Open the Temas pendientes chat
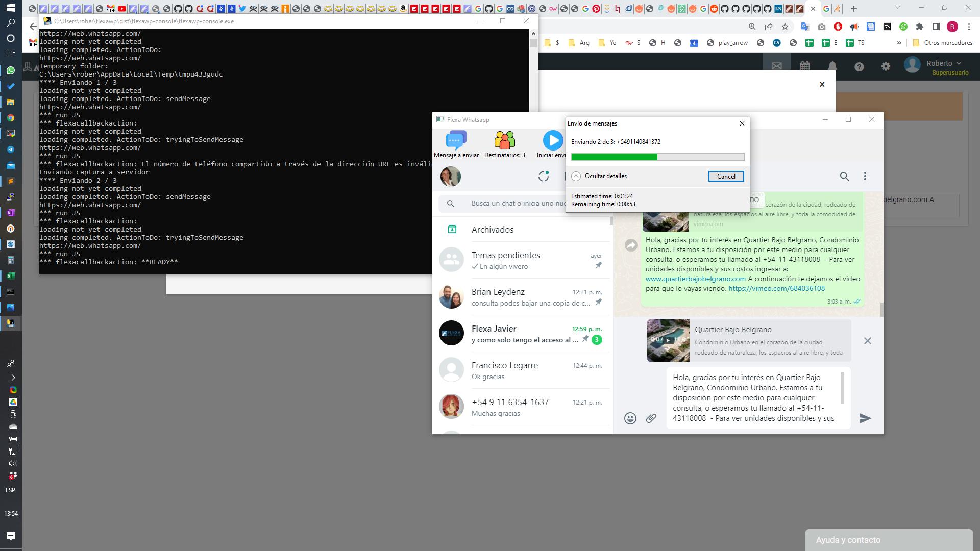The width and height of the screenshot is (980, 551). (523, 260)
